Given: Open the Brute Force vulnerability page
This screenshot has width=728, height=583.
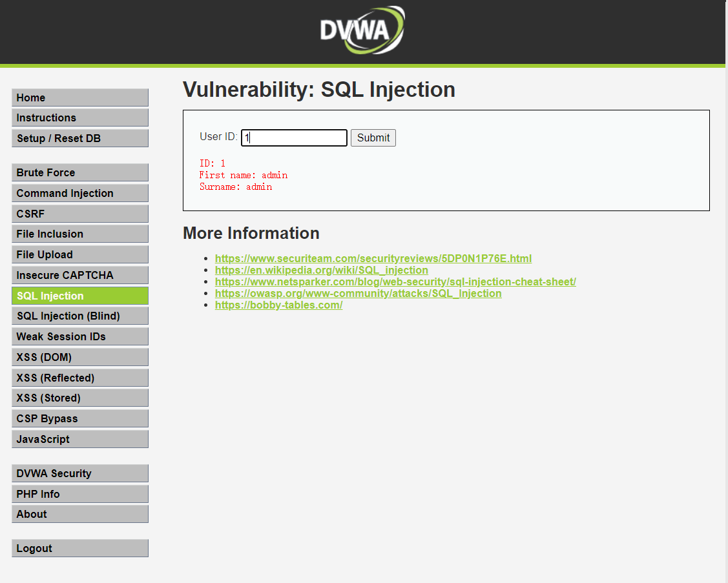Looking at the screenshot, I should [x=79, y=172].
